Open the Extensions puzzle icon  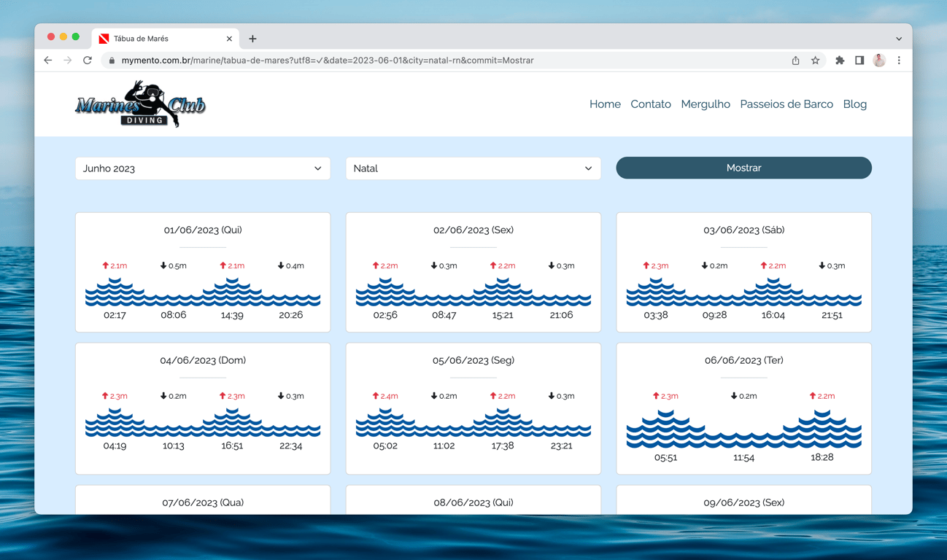click(x=840, y=61)
